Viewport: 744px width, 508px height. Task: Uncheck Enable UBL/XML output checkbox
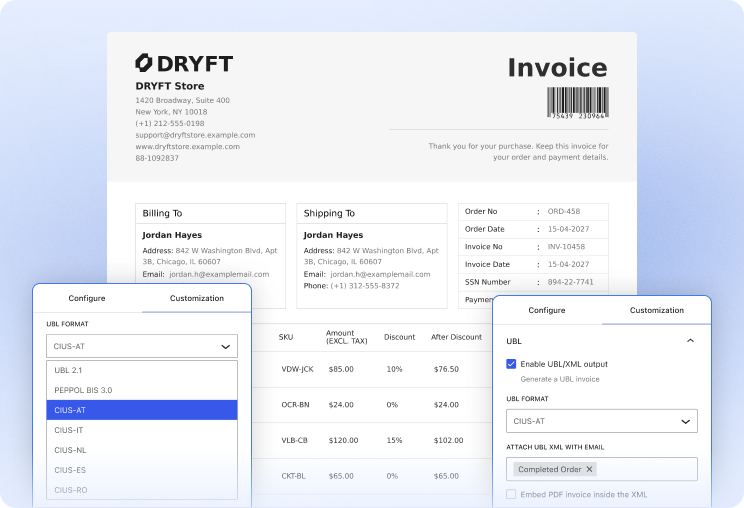click(x=511, y=364)
